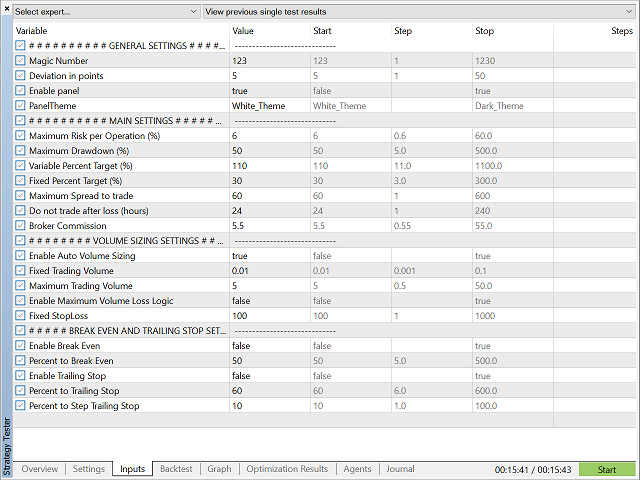Click the Variable Percent Target stop 1100.0
This screenshot has width=640, height=480.
[488, 166]
